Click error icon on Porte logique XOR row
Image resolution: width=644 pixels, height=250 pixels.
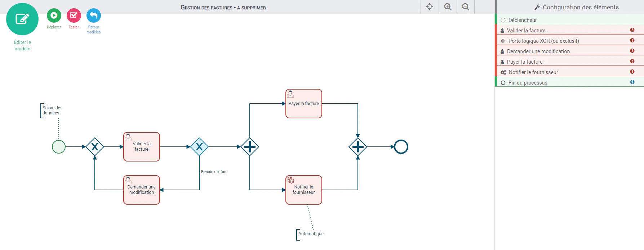[x=632, y=40]
